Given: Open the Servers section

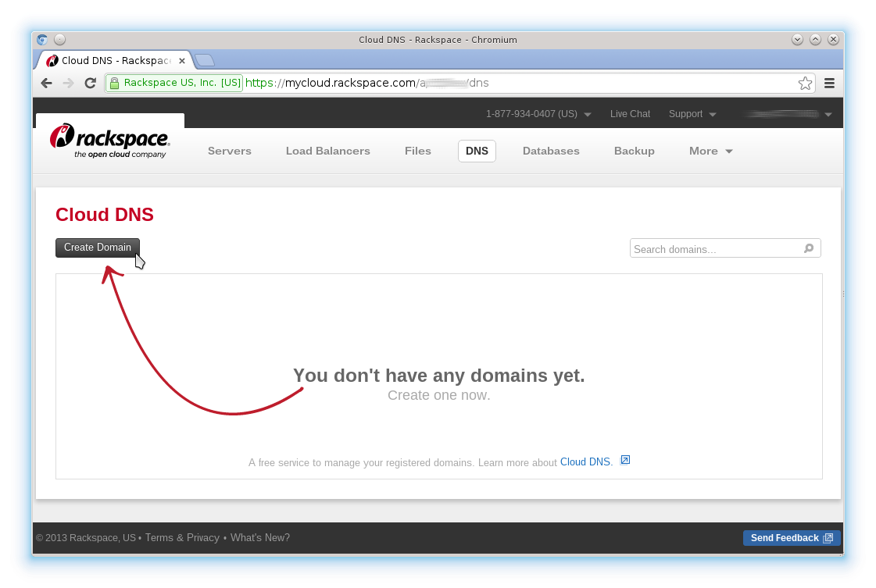Looking at the screenshot, I should [230, 151].
